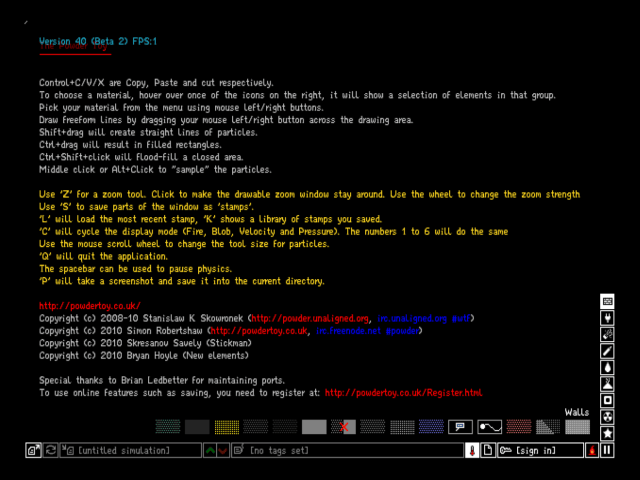Click the sign in button

(x=542, y=452)
